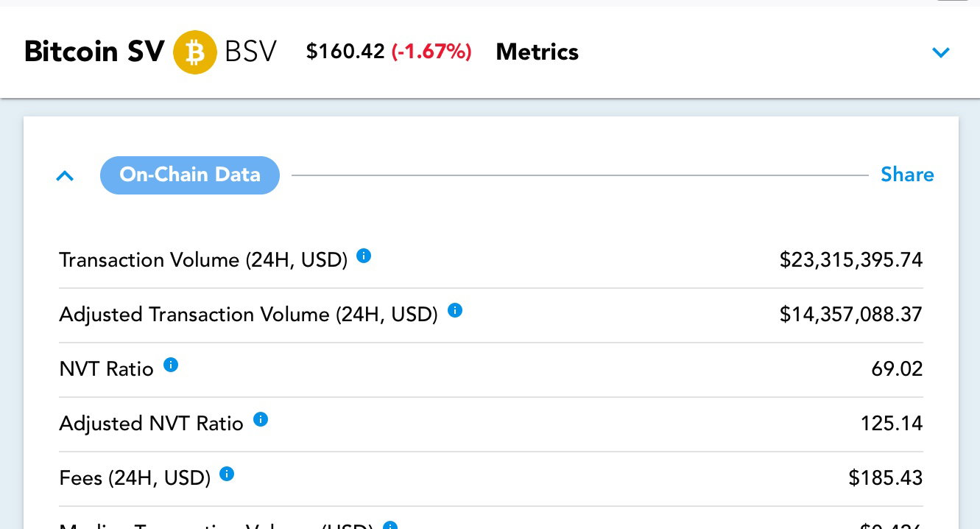Viewport: 980px width, 529px height.
Task: Click info icon next to Fees
Action: (x=227, y=474)
